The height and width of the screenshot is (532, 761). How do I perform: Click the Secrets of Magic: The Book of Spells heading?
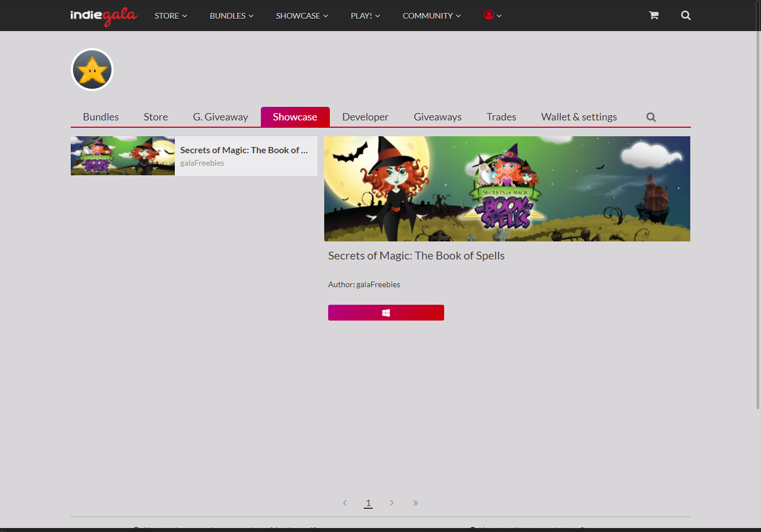point(416,256)
